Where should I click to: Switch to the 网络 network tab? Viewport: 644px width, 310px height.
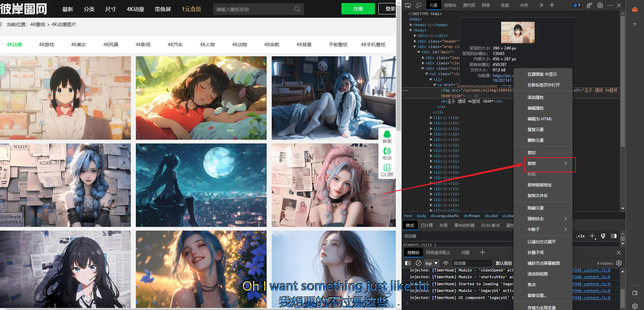486,5
